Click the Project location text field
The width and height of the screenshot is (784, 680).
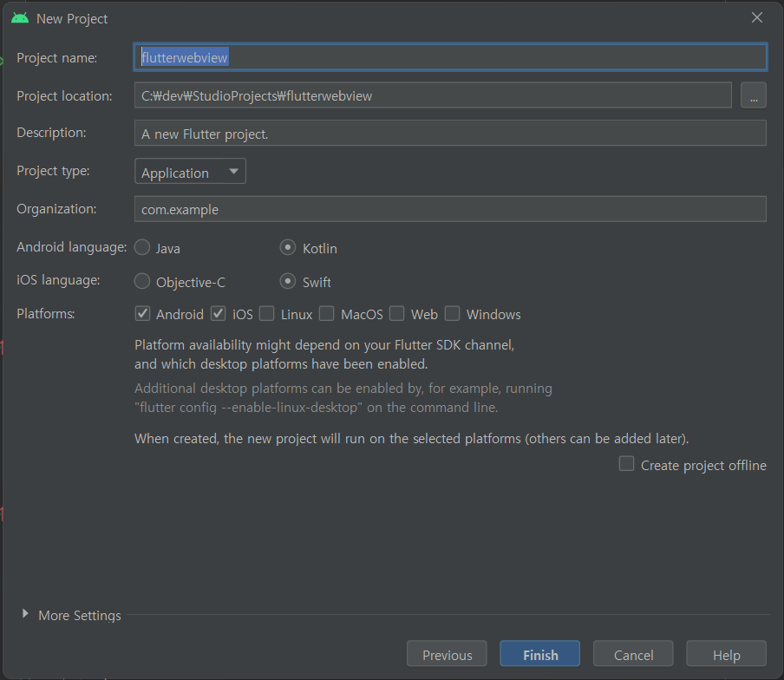(433, 95)
